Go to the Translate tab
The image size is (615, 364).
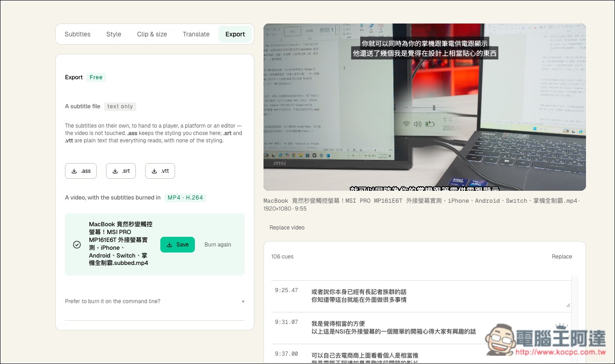click(196, 34)
